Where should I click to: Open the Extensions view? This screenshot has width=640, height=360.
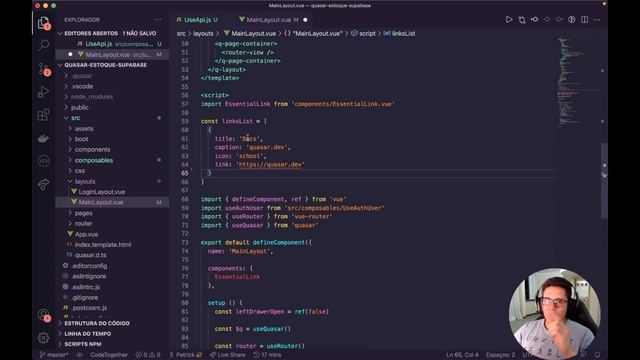tap(44, 115)
